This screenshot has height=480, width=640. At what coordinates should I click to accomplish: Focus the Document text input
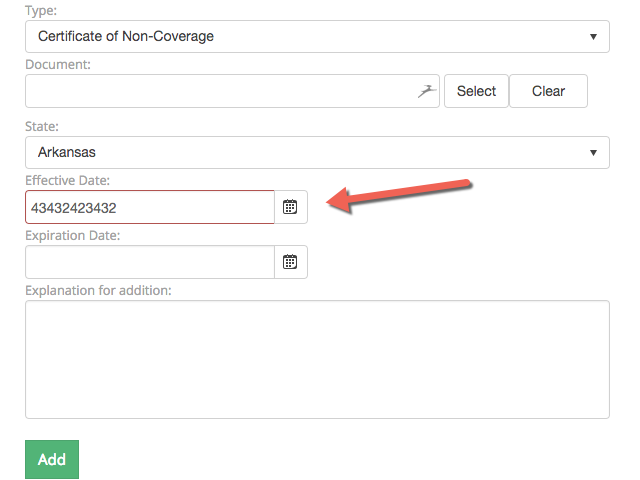(x=220, y=91)
